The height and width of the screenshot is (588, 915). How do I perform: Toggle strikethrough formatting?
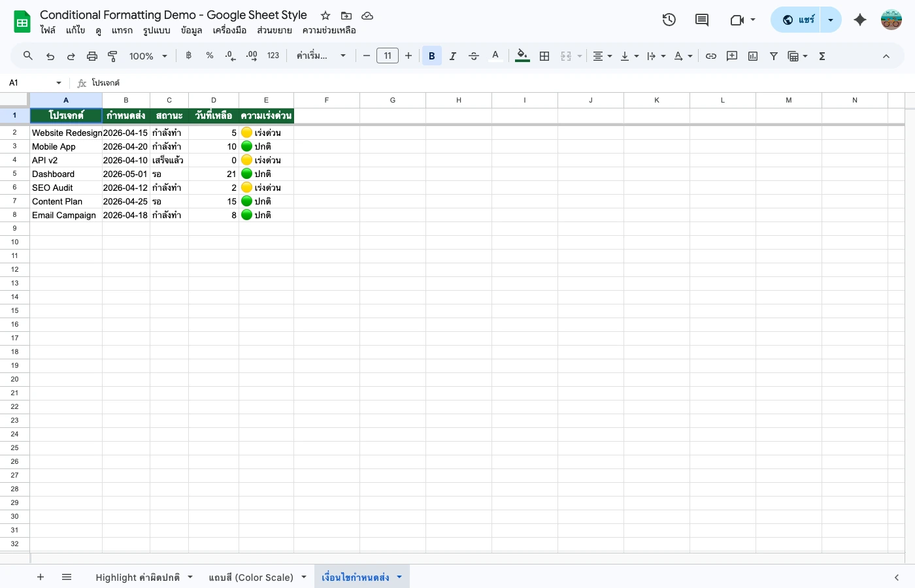pyautogui.click(x=474, y=56)
